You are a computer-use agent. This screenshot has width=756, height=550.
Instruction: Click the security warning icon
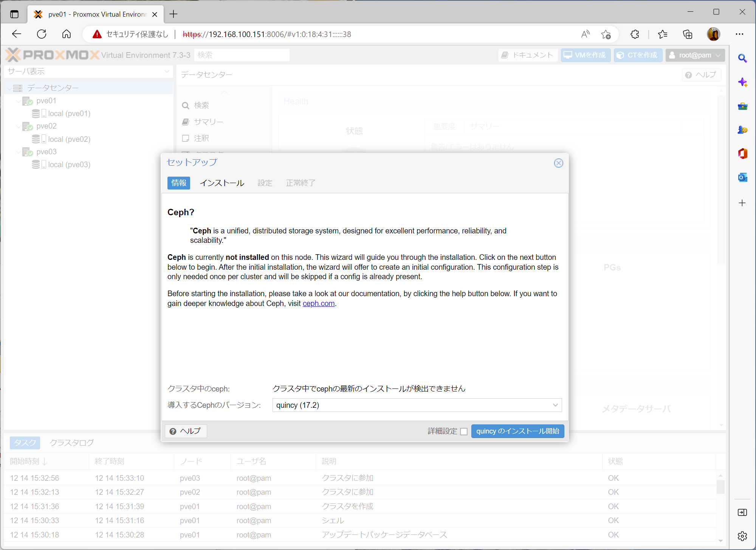[97, 34]
